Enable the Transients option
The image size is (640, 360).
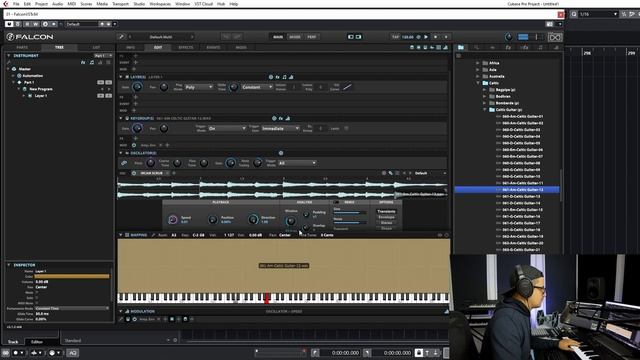point(386,211)
